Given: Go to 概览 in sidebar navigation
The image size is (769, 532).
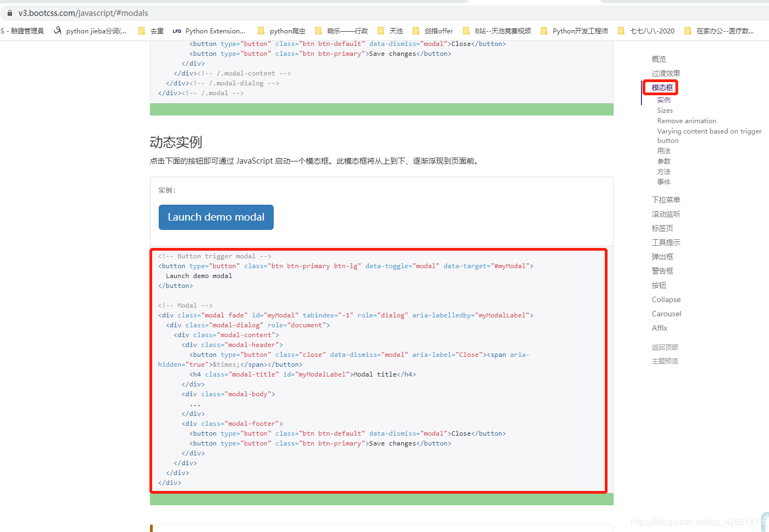Looking at the screenshot, I should tap(659, 59).
